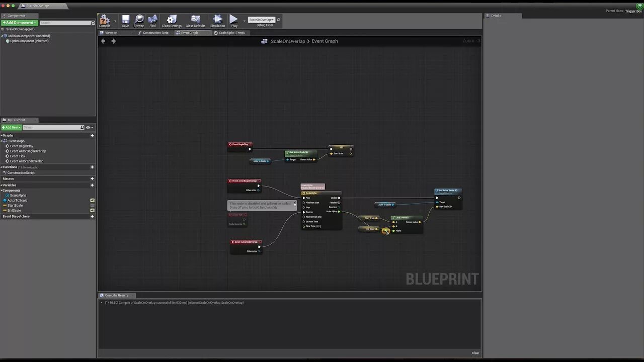Click the Compile icon in the toolbar
Viewport: 644px width, 362px height.
click(x=104, y=20)
